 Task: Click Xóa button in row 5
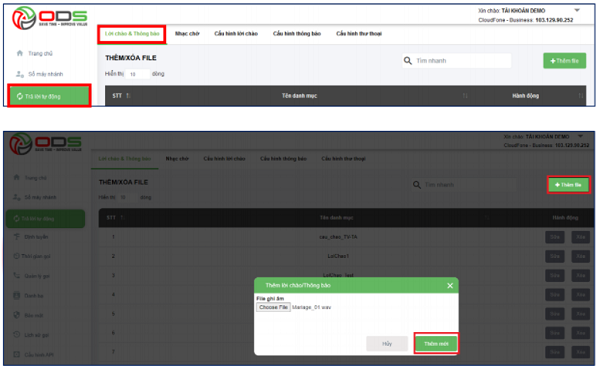pos(580,314)
